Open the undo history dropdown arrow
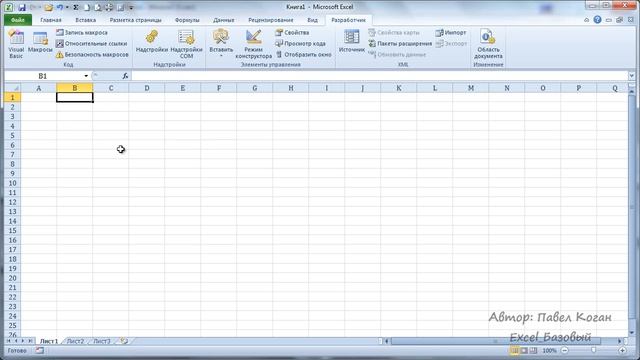 (x=67, y=7)
